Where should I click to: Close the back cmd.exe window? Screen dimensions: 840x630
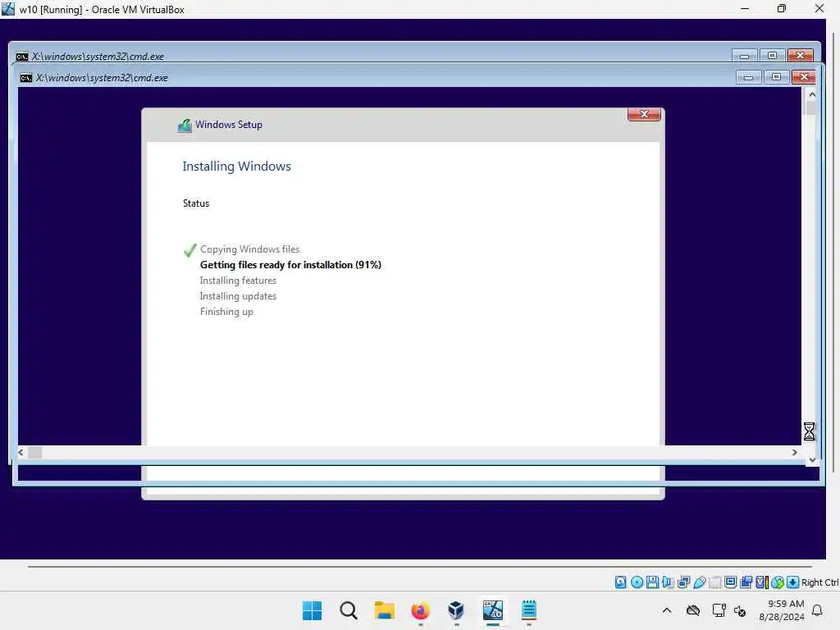click(x=800, y=56)
